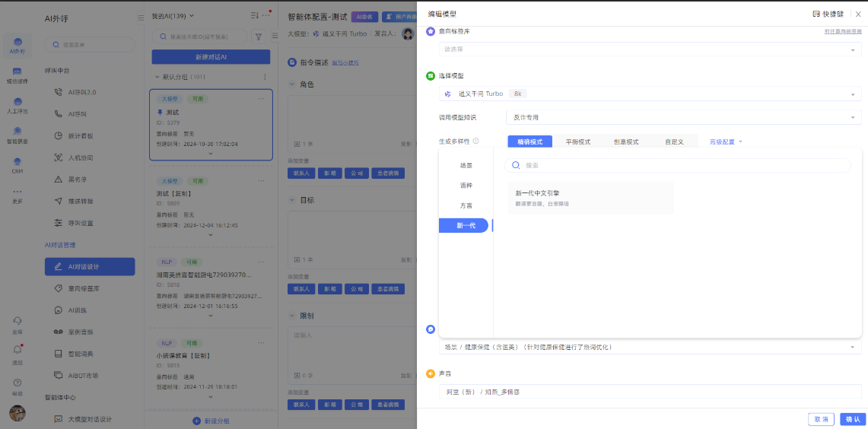Open the 选择模型 通义千问 Turbo dropdown

[x=650, y=94]
